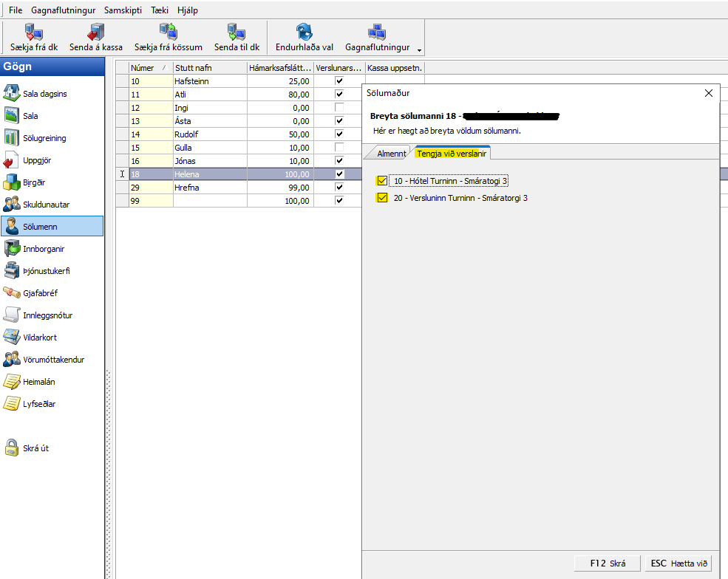The width and height of the screenshot is (728, 579).
Task: Open the Gagnaflutningur menu
Action: 63,10
